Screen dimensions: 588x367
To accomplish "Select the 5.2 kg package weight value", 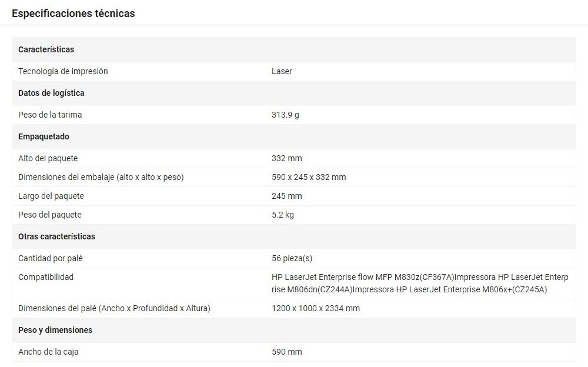I will [283, 215].
